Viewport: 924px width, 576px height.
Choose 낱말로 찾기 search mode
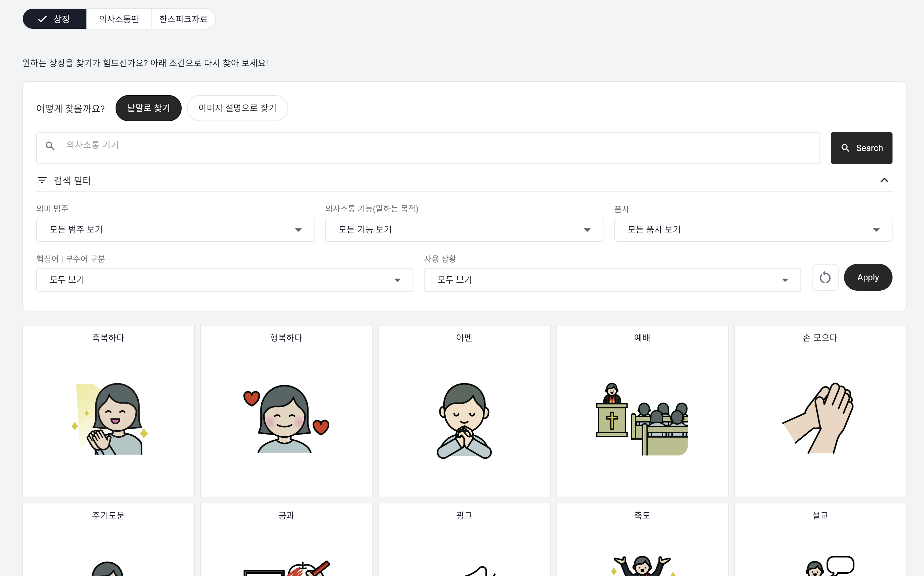point(149,108)
